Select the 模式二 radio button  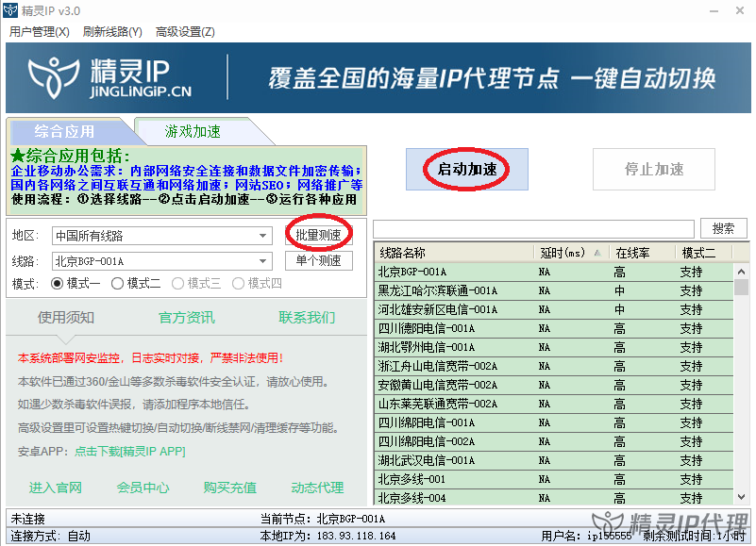click(118, 283)
